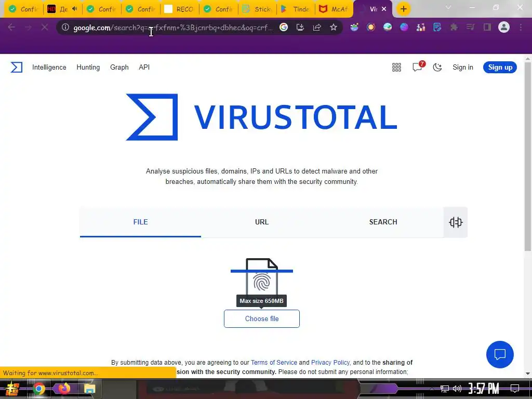Open the Chrome three-dot menu
532x399 pixels.
click(x=521, y=27)
